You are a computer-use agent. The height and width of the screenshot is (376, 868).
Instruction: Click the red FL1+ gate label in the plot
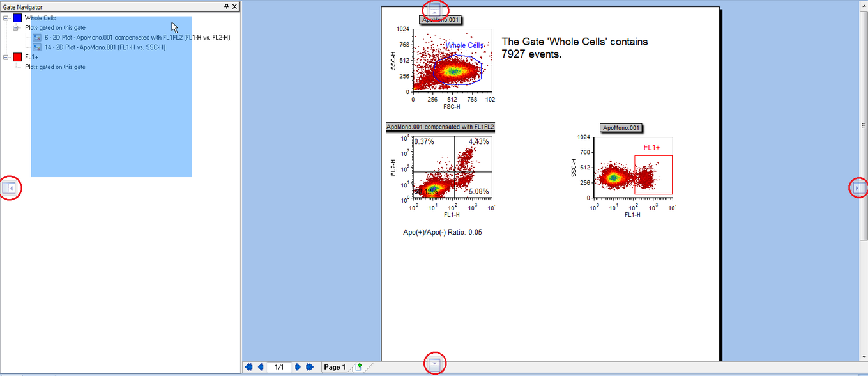coord(651,147)
